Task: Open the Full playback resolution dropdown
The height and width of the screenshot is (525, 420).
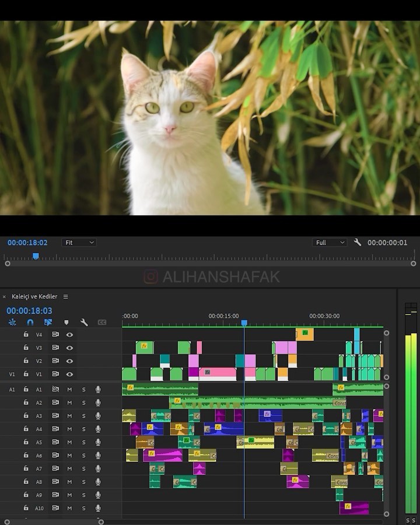Action: [x=330, y=243]
